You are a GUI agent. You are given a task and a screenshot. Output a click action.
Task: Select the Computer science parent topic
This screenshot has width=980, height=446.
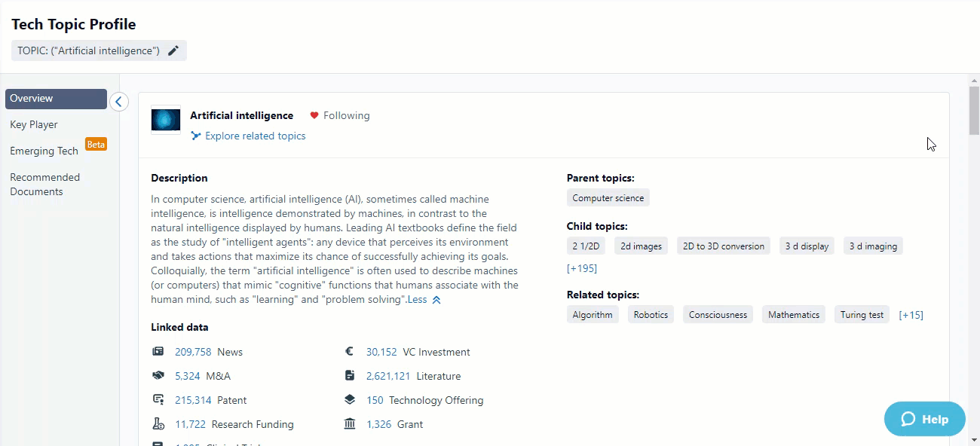tap(608, 197)
